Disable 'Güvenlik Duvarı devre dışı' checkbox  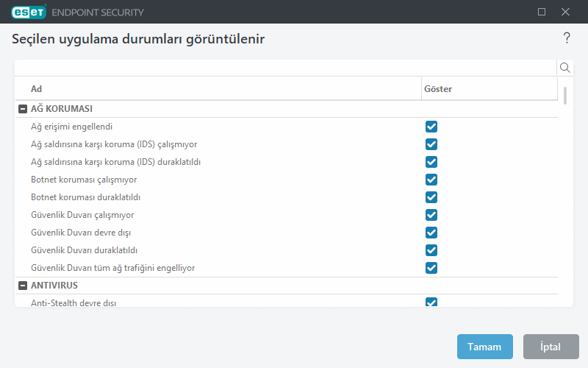[431, 233]
